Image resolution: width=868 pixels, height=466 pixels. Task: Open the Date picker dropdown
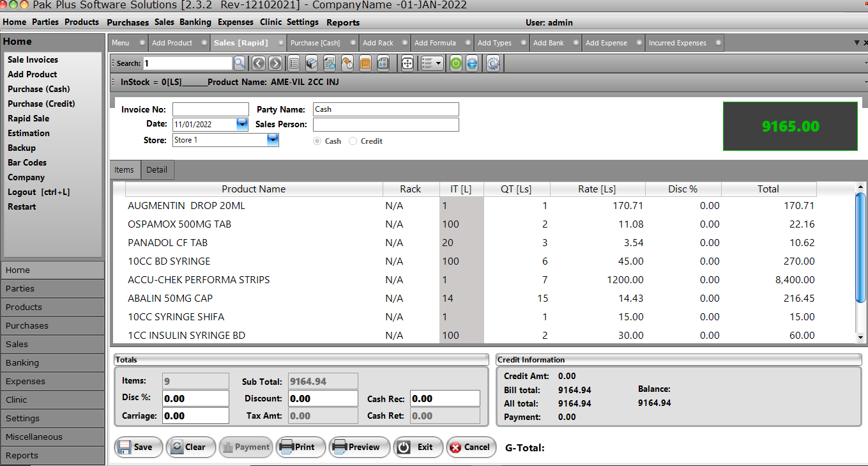(242, 125)
